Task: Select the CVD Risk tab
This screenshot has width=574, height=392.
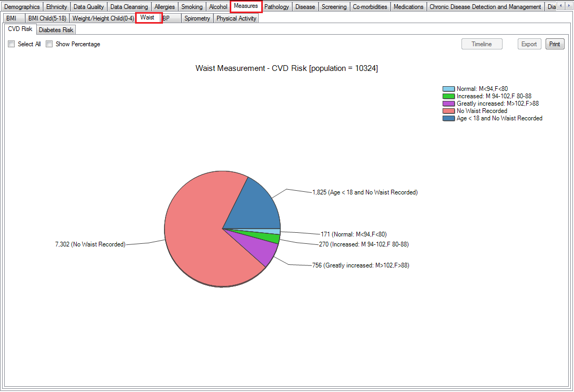Action: pos(20,29)
